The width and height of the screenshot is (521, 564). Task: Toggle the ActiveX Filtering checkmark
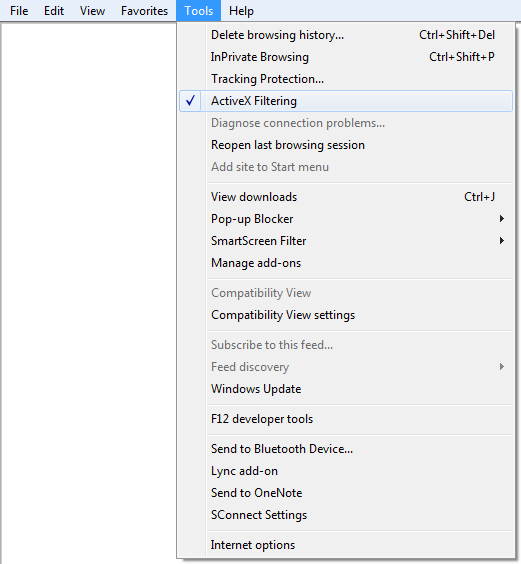coord(190,101)
